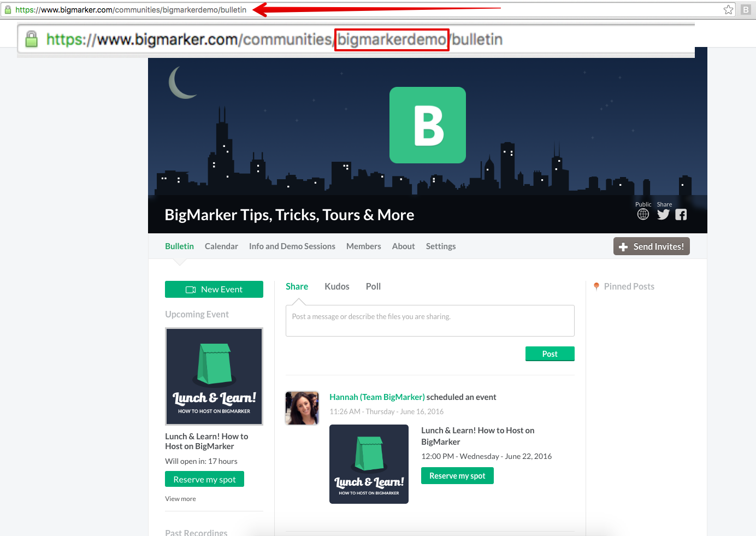The height and width of the screenshot is (536, 756).
Task: Click the Pinned Posts heading
Action: (629, 286)
